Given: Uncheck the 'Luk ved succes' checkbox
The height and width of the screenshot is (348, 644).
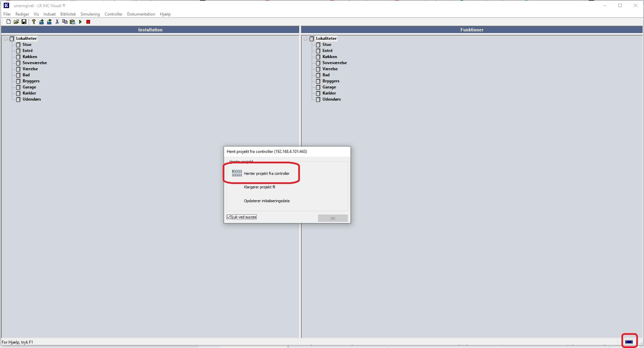Looking at the screenshot, I should point(229,217).
